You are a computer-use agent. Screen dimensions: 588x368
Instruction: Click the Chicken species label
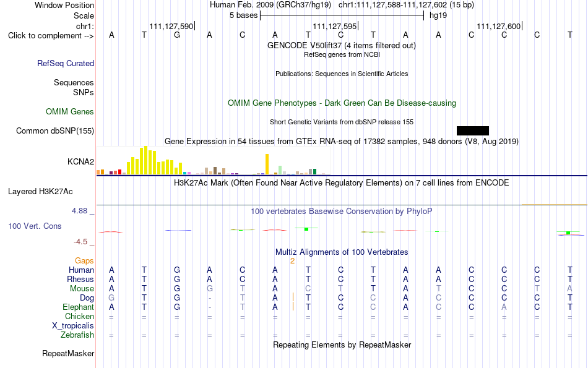coord(79,316)
